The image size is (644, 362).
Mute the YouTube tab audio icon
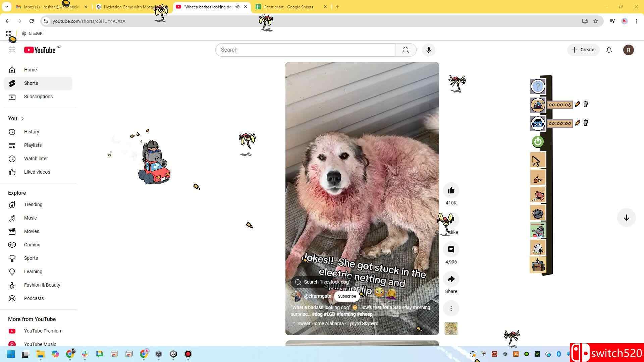click(237, 7)
